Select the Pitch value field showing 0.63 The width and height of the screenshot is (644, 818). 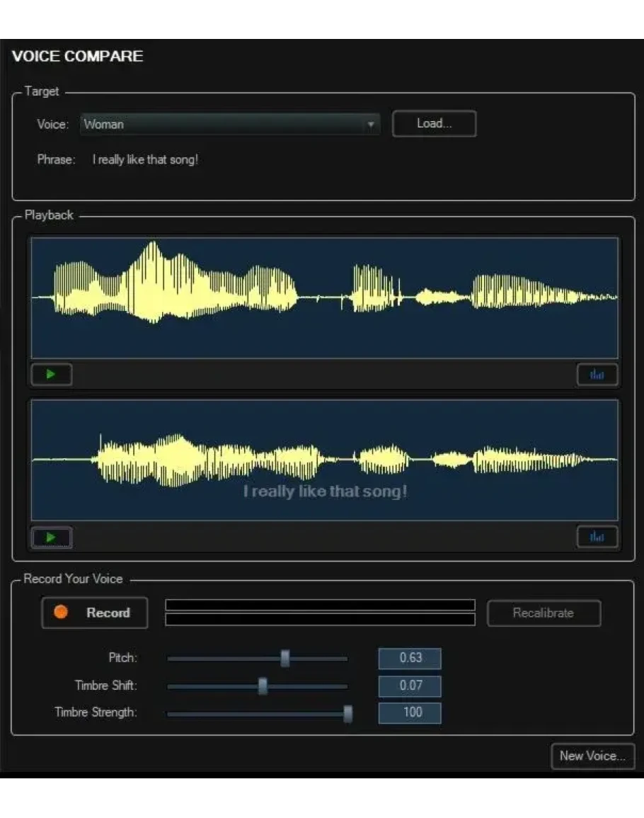[410, 658]
